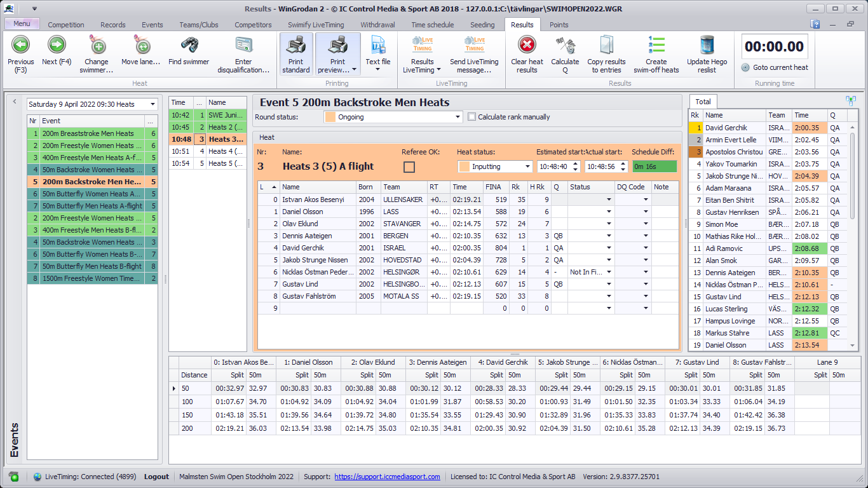Click split 00:32.97 at 50 distance
This screenshot has width=868, height=488.
tap(227, 388)
